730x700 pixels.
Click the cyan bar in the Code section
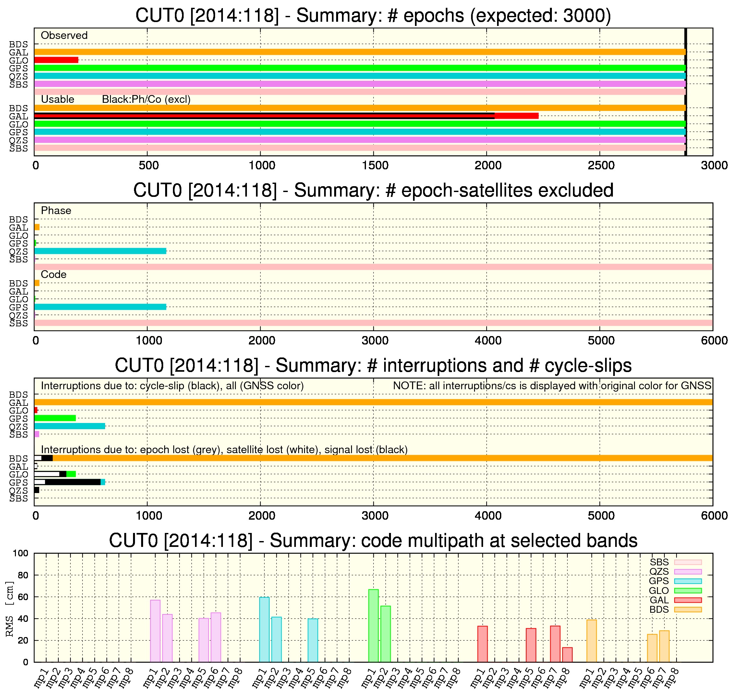click(x=100, y=307)
